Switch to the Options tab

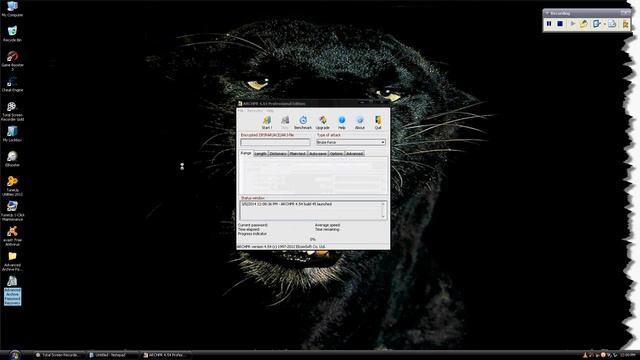[336, 154]
